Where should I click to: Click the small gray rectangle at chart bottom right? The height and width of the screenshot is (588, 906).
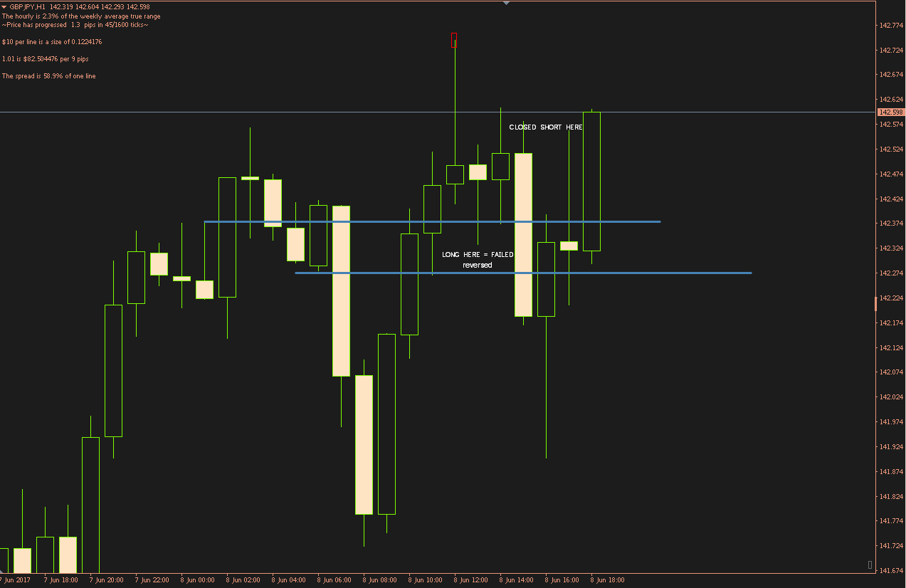coord(870,565)
